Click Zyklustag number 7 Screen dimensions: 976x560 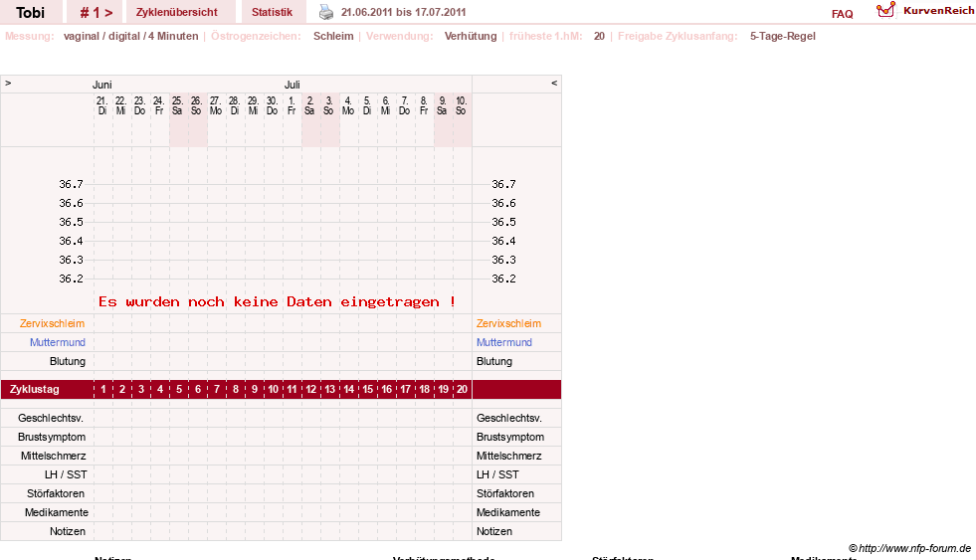(x=217, y=389)
